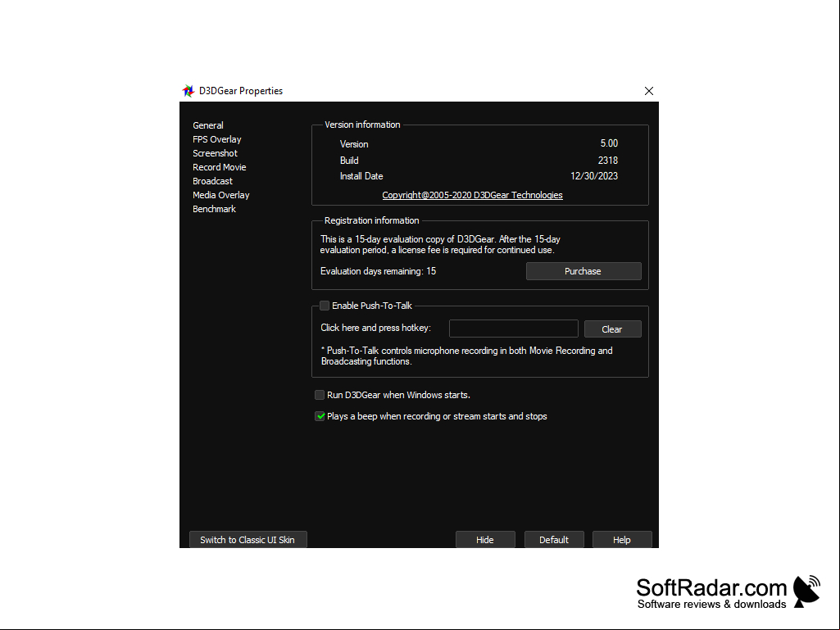Uncheck the beep on recording start option
This screenshot has width=840, height=630.
tap(320, 416)
